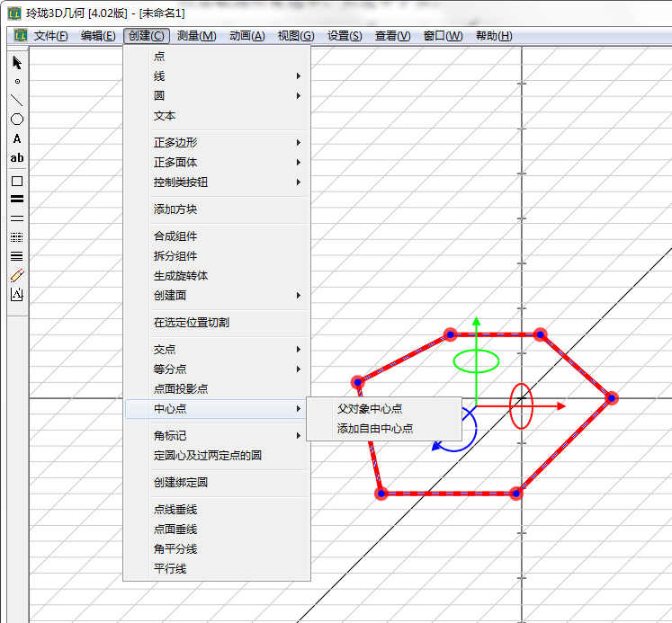Image resolution: width=672 pixels, height=623 pixels.
Task: Click the red pencil tool icon
Action: 16,275
